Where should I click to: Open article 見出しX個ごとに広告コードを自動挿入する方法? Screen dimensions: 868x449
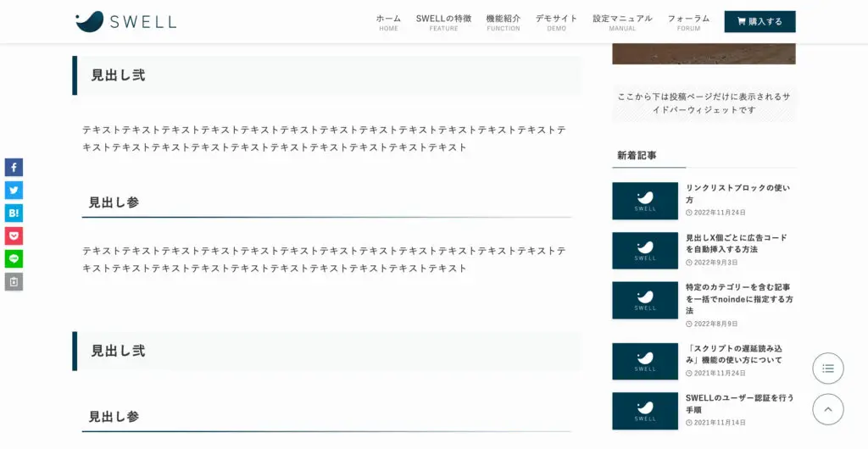[x=737, y=243]
